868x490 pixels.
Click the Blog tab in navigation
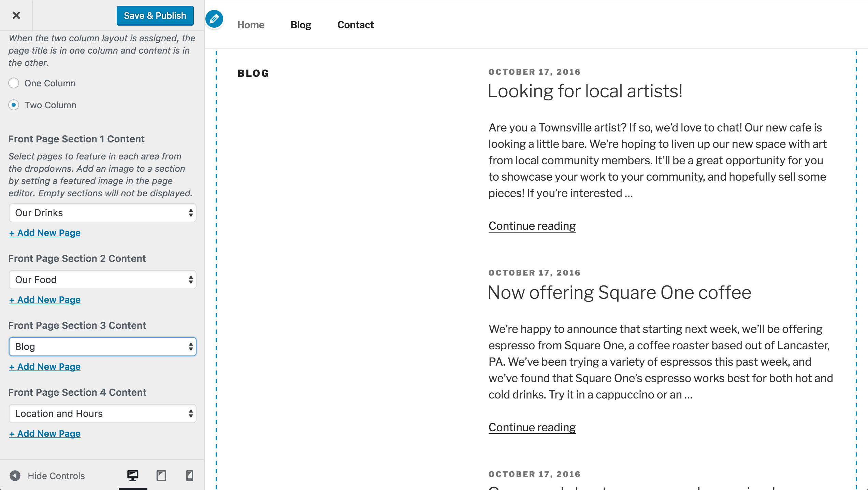(x=301, y=25)
